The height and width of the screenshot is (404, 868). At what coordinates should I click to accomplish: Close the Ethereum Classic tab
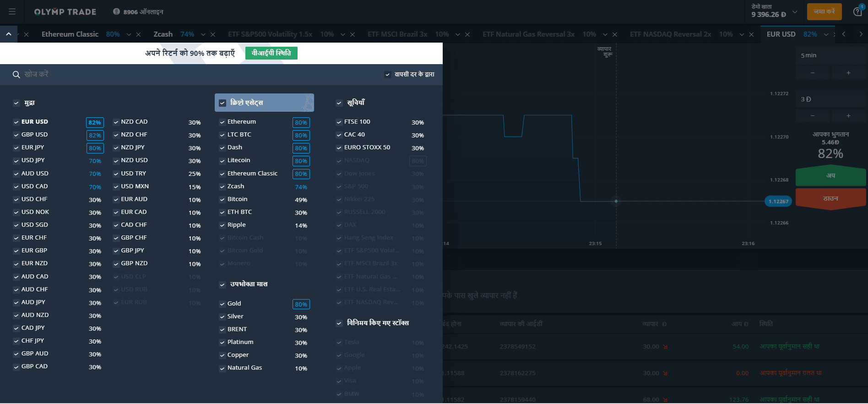pyautogui.click(x=138, y=34)
